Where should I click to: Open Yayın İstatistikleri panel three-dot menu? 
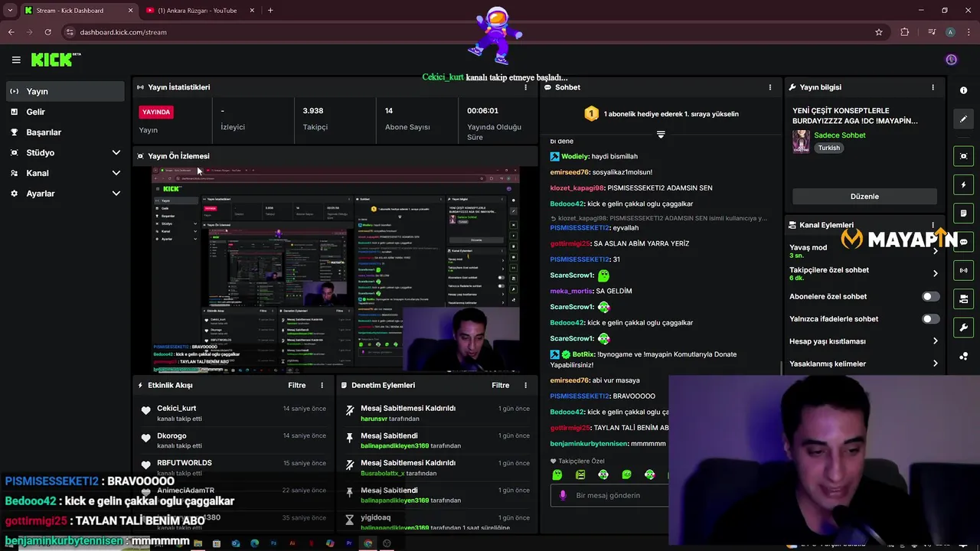click(525, 87)
